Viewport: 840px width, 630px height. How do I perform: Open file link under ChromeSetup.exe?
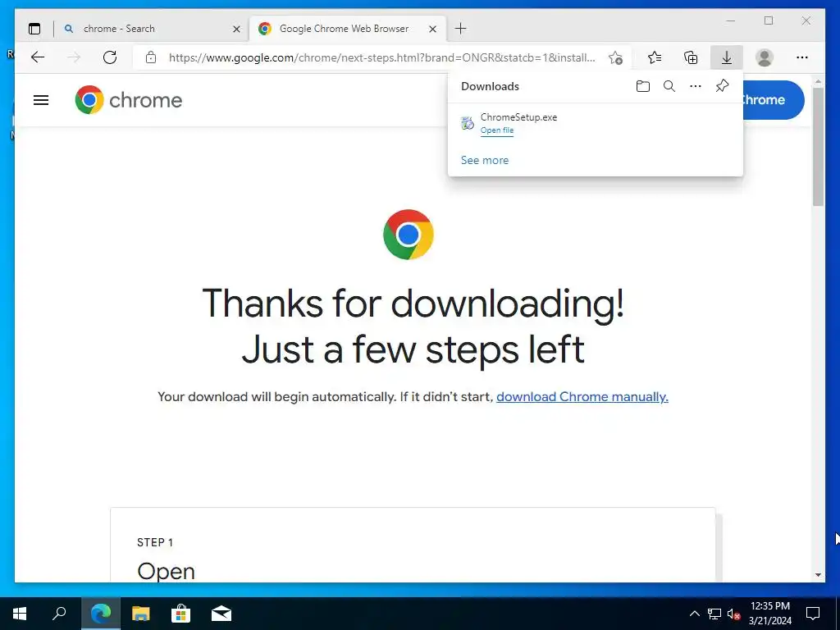496,130
